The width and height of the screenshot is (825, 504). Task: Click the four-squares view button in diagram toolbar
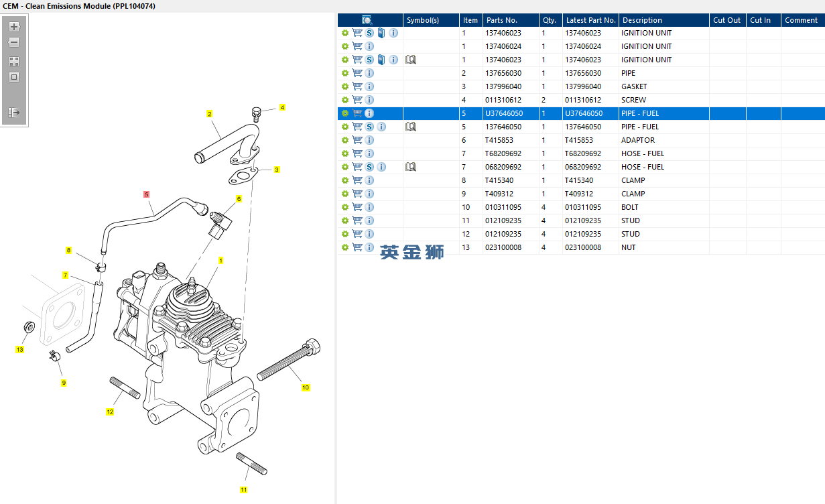[14, 61]
